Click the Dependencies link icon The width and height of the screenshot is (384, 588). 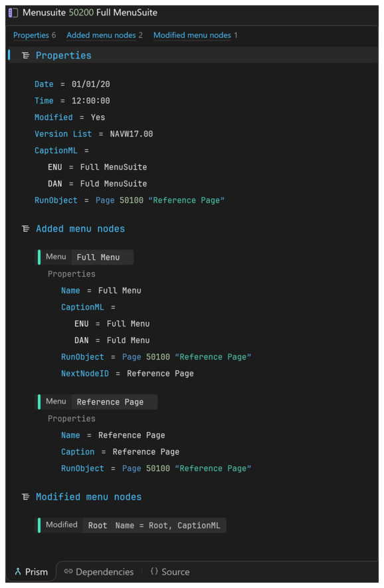point(68,571)
